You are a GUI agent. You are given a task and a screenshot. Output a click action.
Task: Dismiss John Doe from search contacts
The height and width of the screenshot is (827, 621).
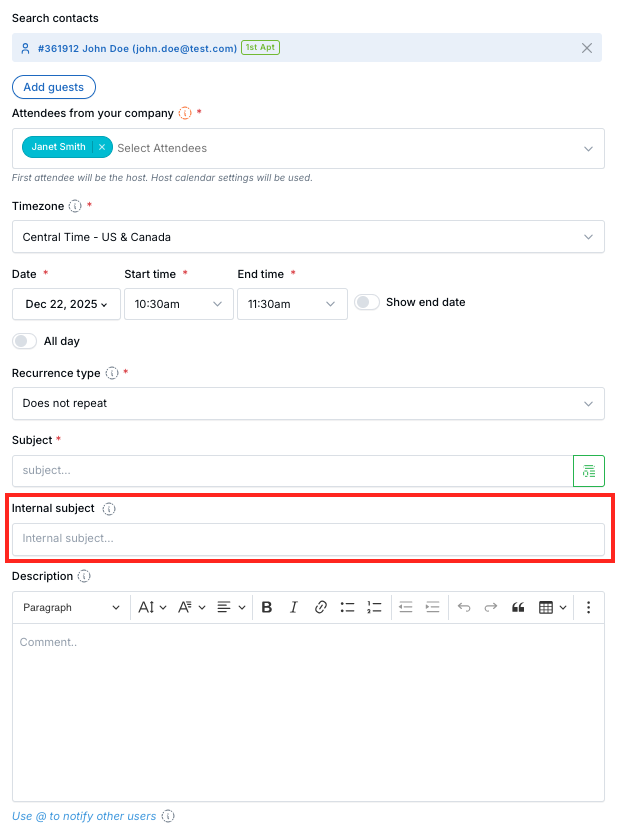point(587,47)
